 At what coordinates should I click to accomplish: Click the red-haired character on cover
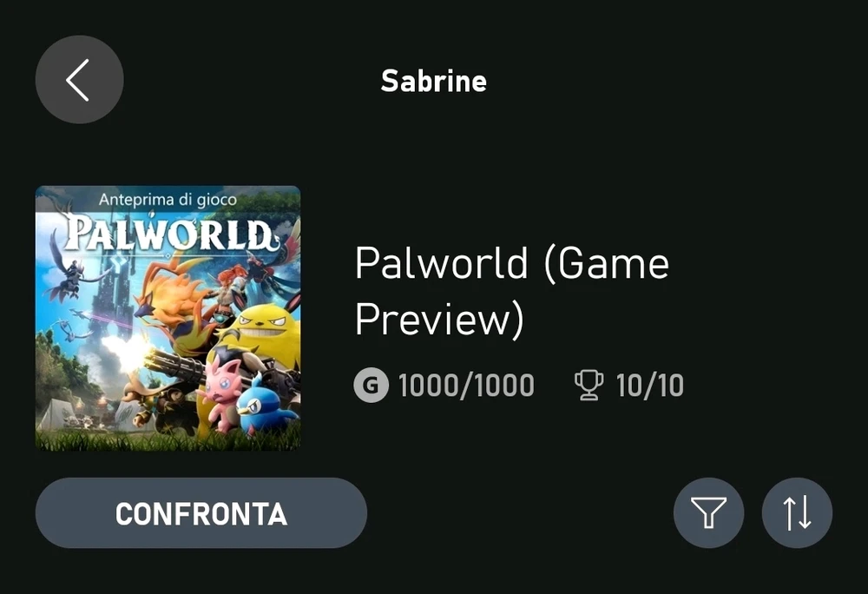(230, 287)
